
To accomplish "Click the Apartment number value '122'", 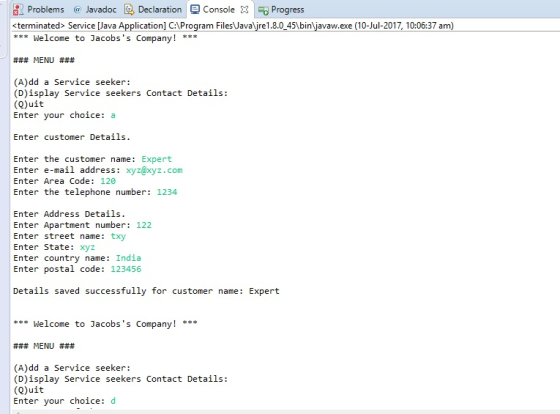I will point(144,225).
